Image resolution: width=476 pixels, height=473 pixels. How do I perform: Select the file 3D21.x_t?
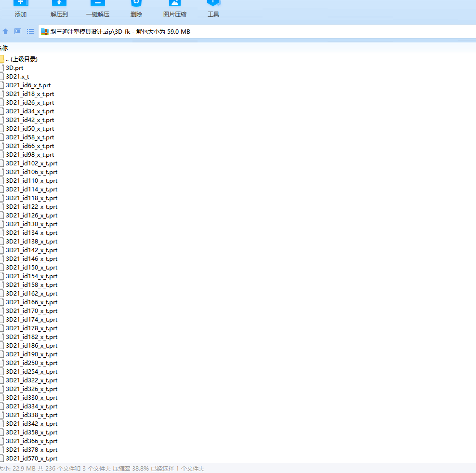[x=17, y=77]
